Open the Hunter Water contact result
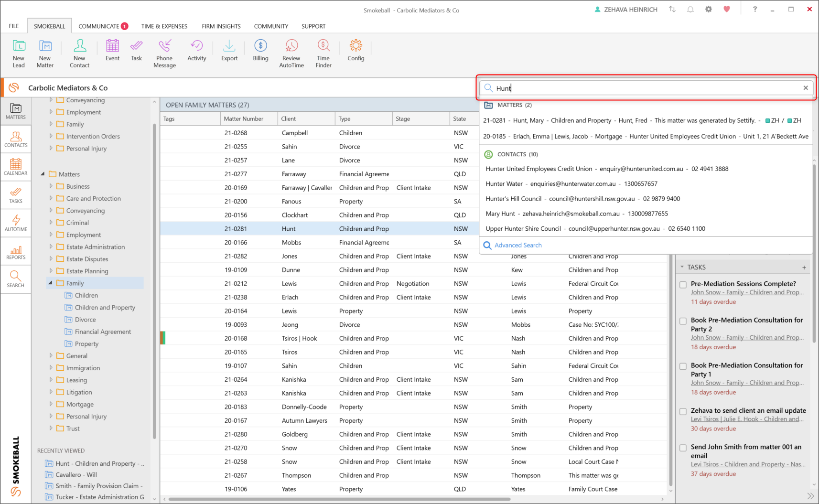 (646, 183)
